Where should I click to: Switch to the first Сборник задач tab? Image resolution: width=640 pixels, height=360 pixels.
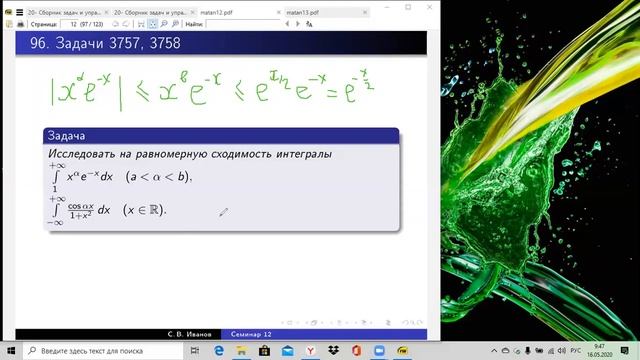(64, 13)
